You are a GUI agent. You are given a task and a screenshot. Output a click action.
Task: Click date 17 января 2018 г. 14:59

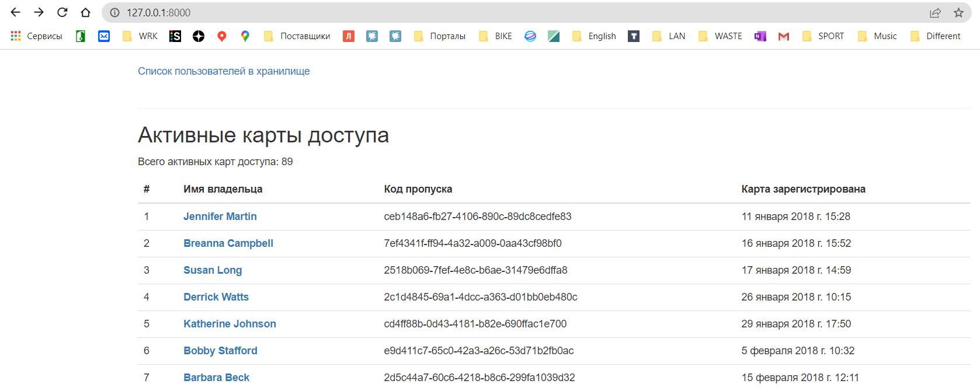[x=797, y=270]
